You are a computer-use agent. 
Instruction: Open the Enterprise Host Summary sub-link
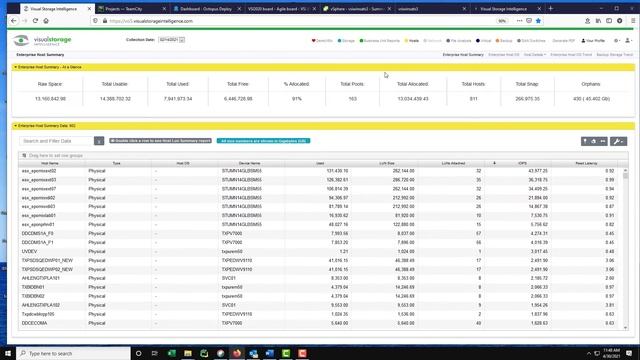[463, 55]
